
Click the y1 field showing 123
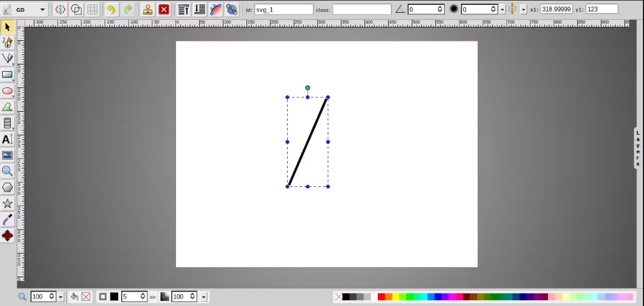tap(602, 9)
